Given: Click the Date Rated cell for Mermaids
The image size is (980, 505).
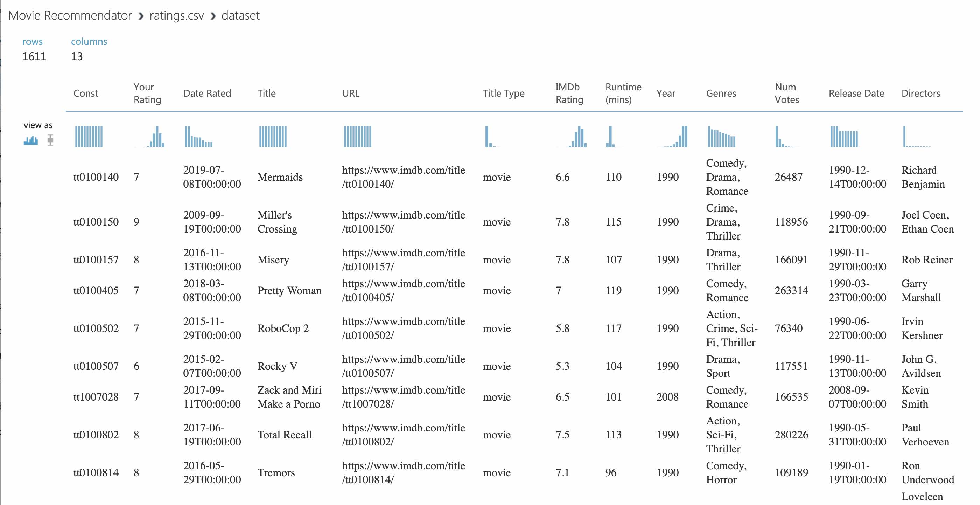Looking at the screenshot, I should click(212, 177).
